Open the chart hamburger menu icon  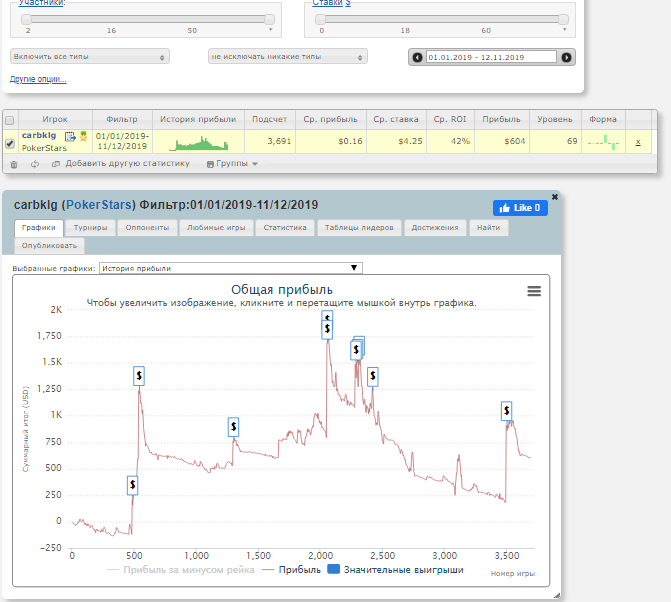[x=534, y=291]
